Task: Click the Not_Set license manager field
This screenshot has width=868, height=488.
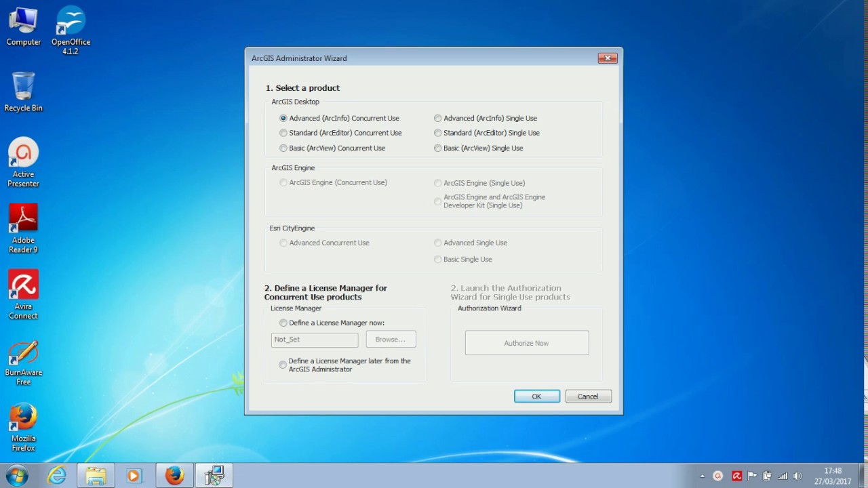Action: click(x=315, y=339)
